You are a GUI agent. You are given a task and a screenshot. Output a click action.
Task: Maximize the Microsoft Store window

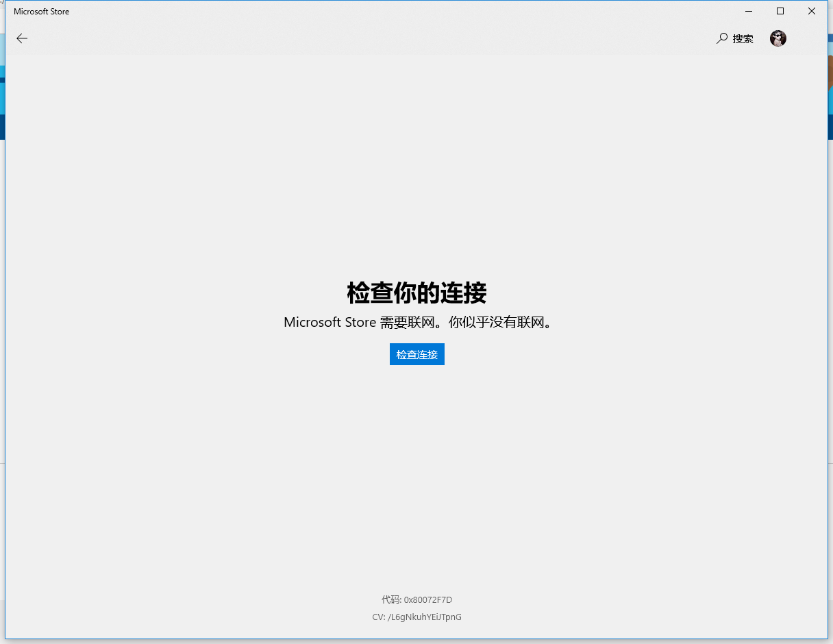780,11
